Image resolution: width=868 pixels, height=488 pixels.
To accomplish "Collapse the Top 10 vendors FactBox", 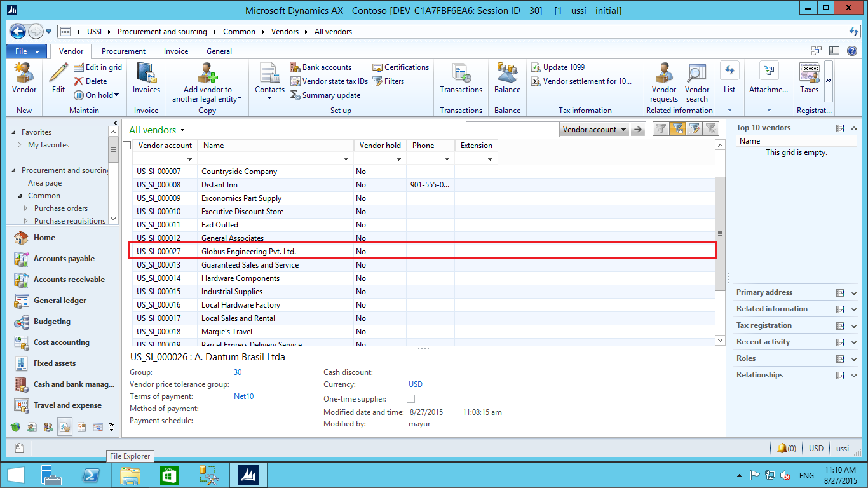I will click(x=854, y=128).
